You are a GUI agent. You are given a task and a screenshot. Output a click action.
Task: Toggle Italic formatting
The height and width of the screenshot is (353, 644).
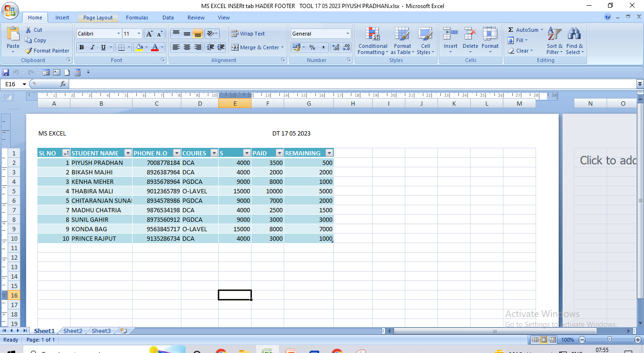click(92, 47)
